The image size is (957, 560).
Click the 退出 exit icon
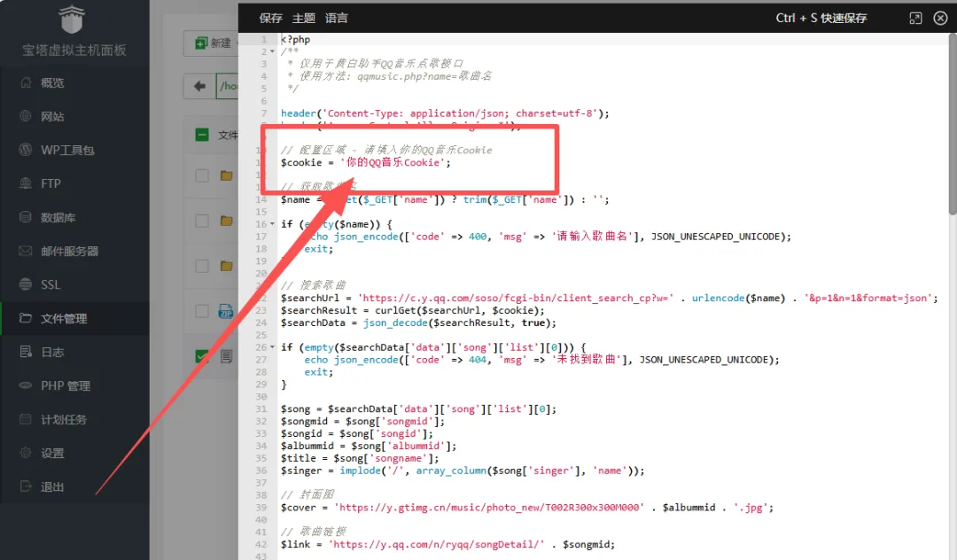(26, 486)
